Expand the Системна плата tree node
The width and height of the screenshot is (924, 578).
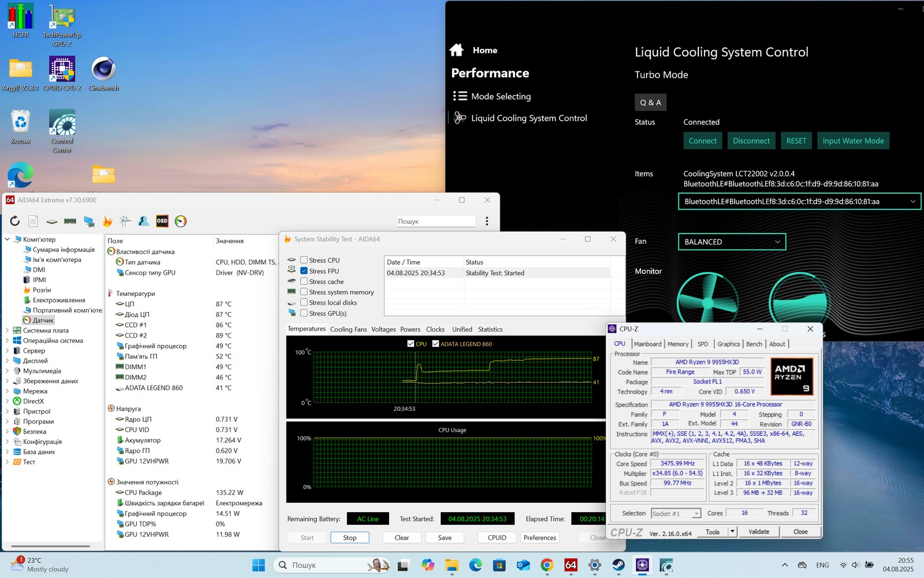pos(8,331)
